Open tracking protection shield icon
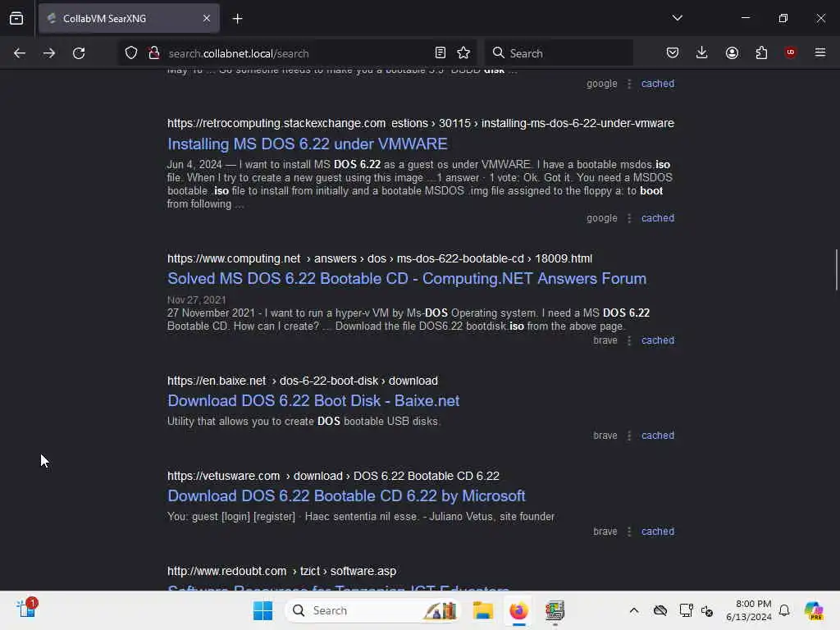Image resolution: width=840 pixels, height=630 pixels. (x=131, y=53)
